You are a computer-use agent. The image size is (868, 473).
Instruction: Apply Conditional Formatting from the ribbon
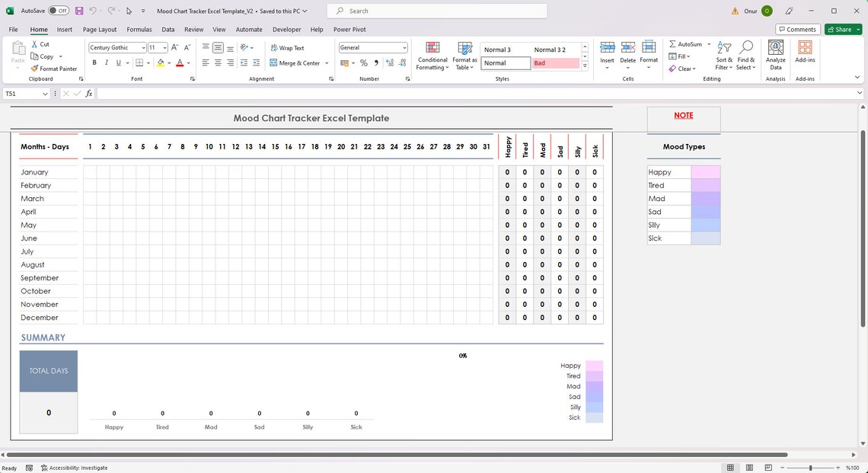(432, 56)
